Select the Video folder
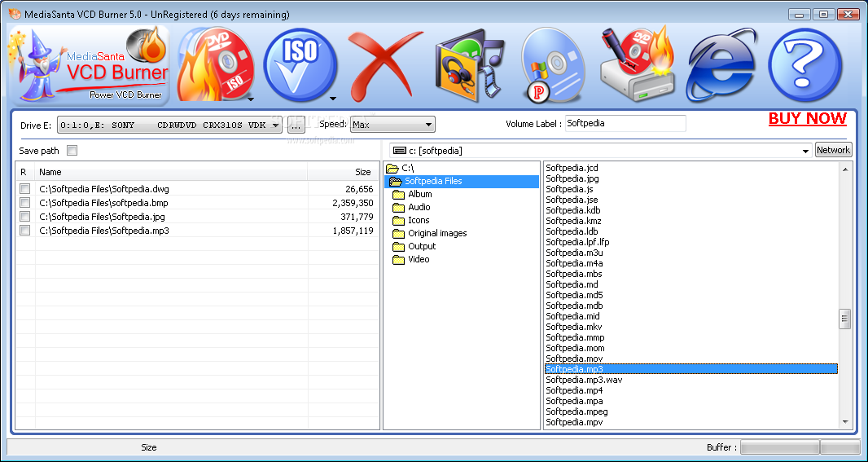The width and height of the screenshot is (868, 462). [x=410, y=259]
